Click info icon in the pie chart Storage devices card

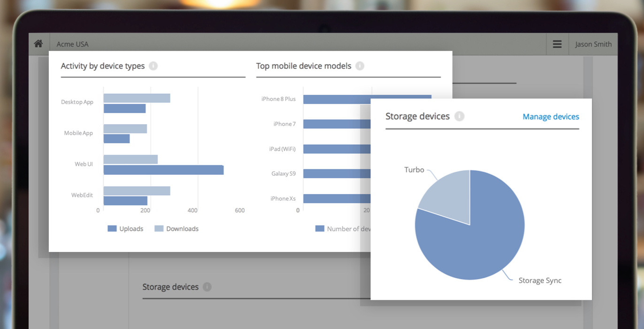pyautogui.click(x=460, y=116)
